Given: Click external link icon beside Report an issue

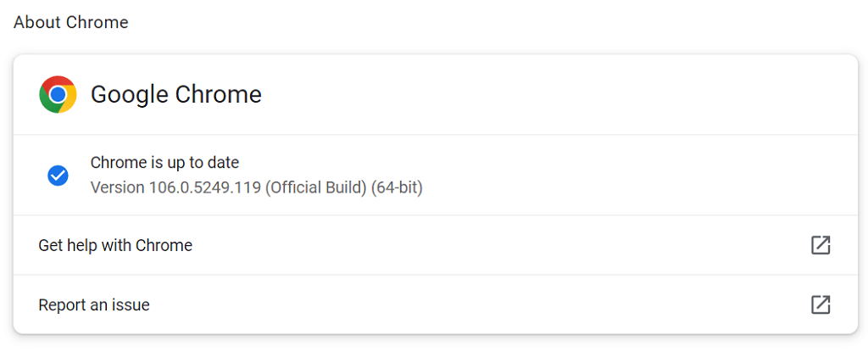Looking at the screenshot, I should coord(820,305).
